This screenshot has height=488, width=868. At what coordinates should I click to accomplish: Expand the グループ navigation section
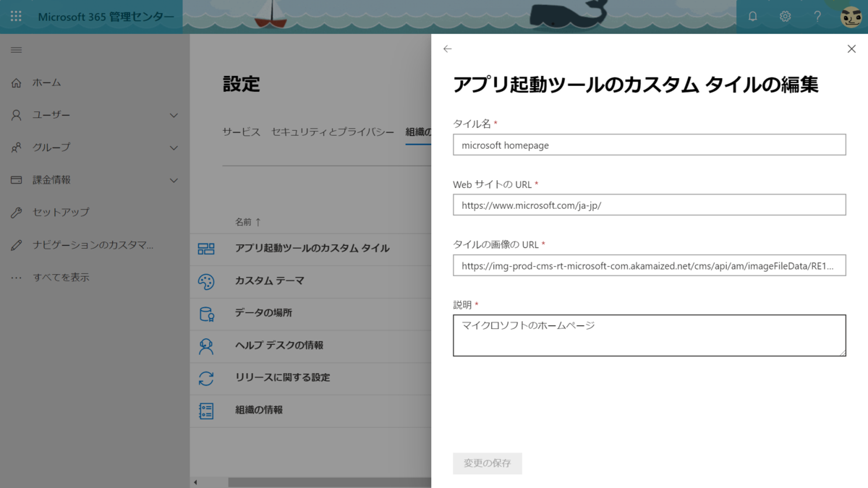[x=174, y=147]
